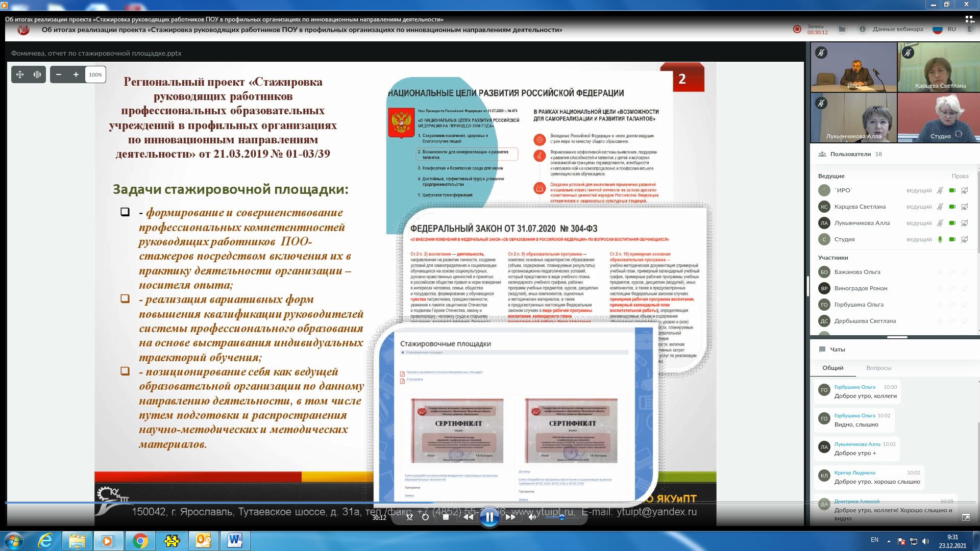The width and height of the screenshot is (980, 551).
Task: Switch to the Вопросы chat tab
Action: click(x=878, y=368)
